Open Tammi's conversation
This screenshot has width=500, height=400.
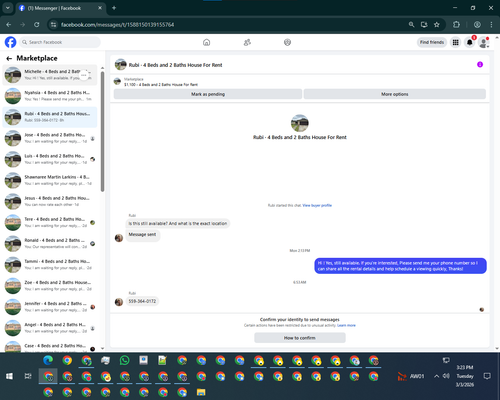50,265
